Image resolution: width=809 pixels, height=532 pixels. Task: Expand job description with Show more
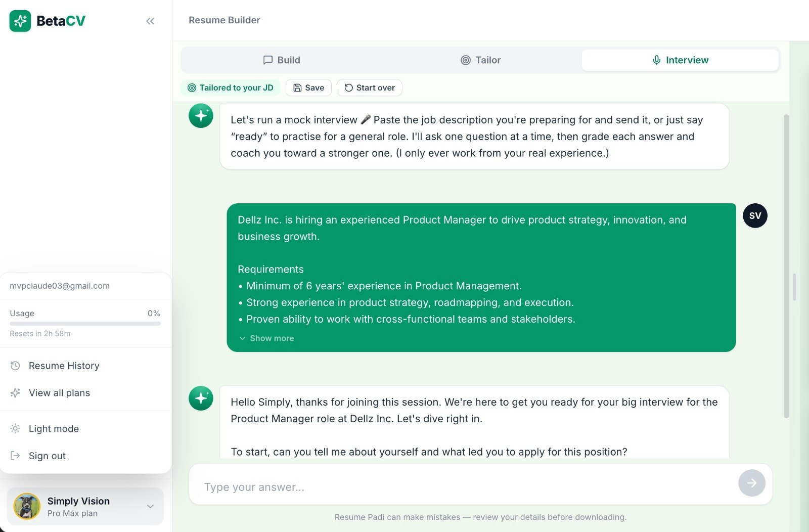point(266,338)
